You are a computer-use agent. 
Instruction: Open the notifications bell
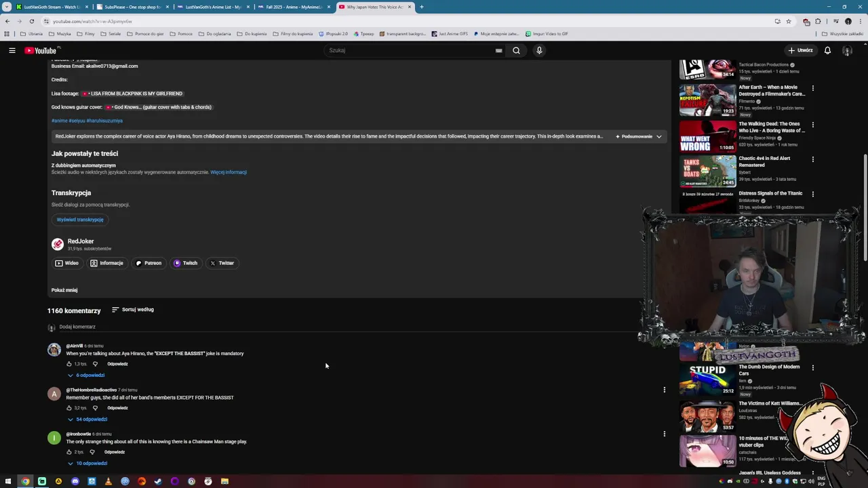click(x=827, y=50)
